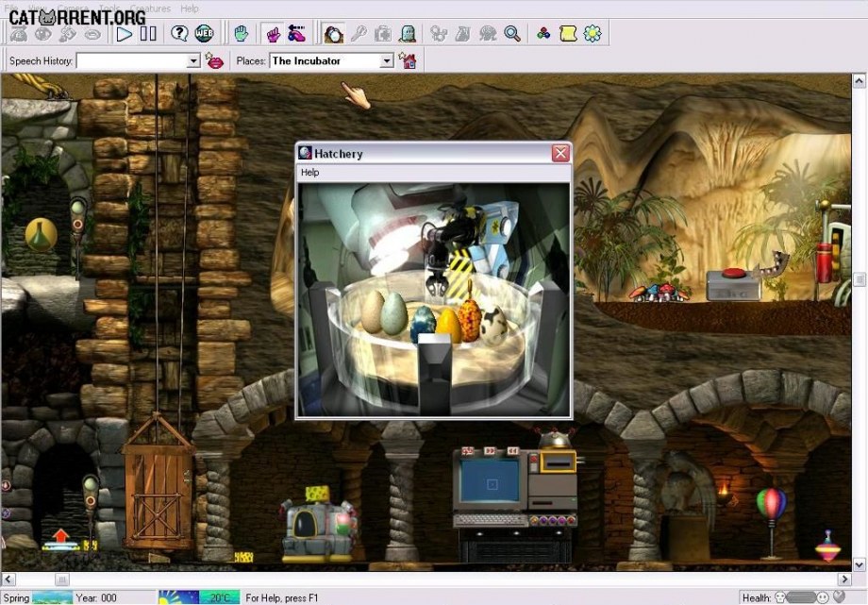Toggle the pink pointing hand tool

273,34
